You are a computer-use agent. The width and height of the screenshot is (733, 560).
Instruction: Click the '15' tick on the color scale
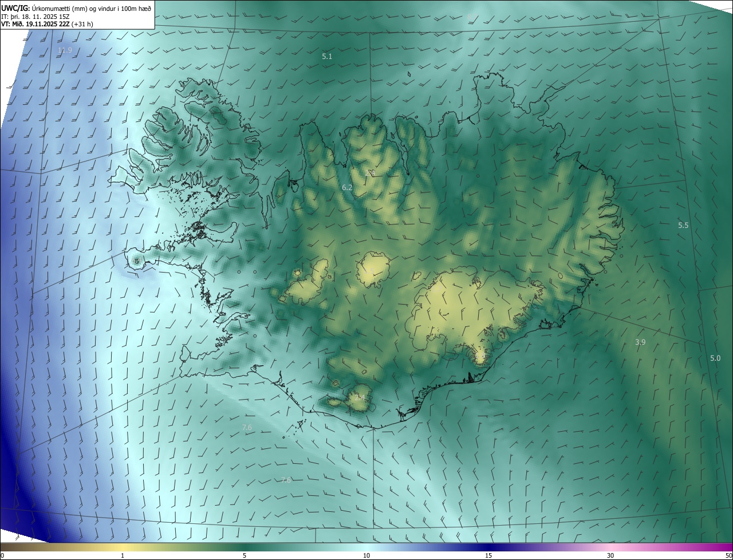click(488, 555)
